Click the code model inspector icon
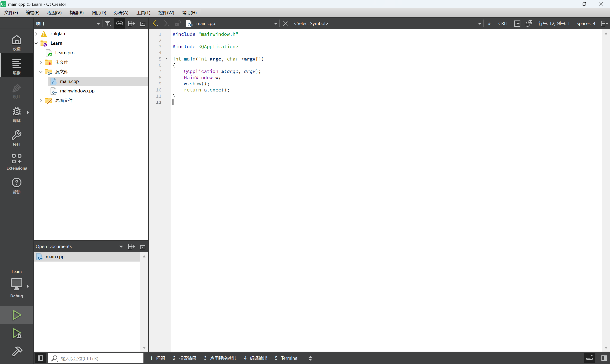The image size is (610, 364). (529, 23)
